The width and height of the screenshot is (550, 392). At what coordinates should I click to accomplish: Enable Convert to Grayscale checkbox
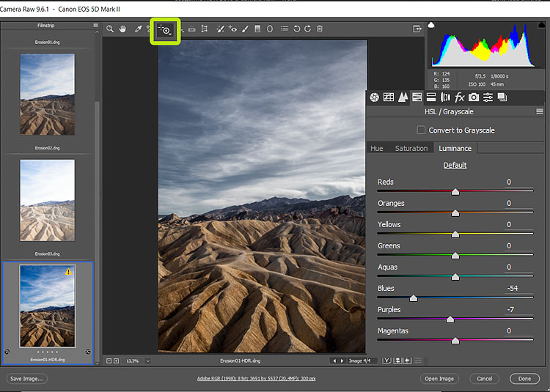[x=421, y=130]
